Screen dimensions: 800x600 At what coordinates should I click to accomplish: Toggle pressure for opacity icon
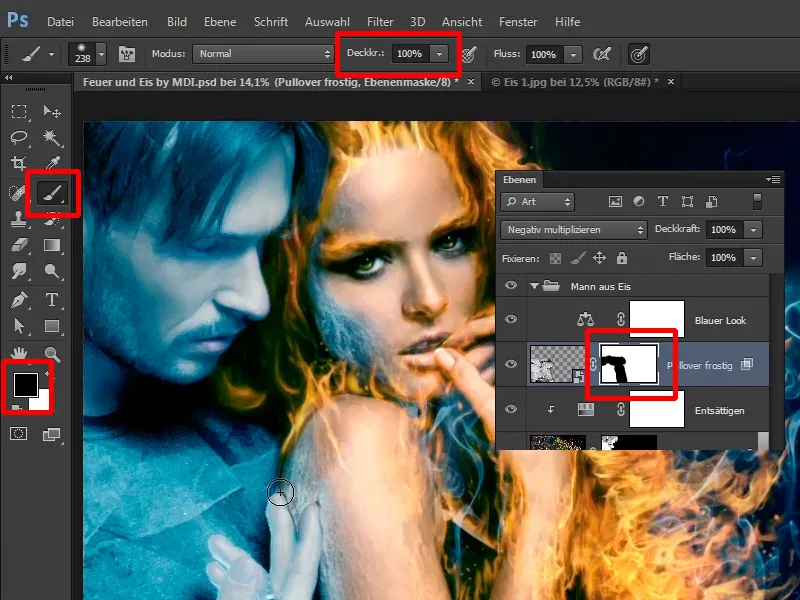click(469, 54)
